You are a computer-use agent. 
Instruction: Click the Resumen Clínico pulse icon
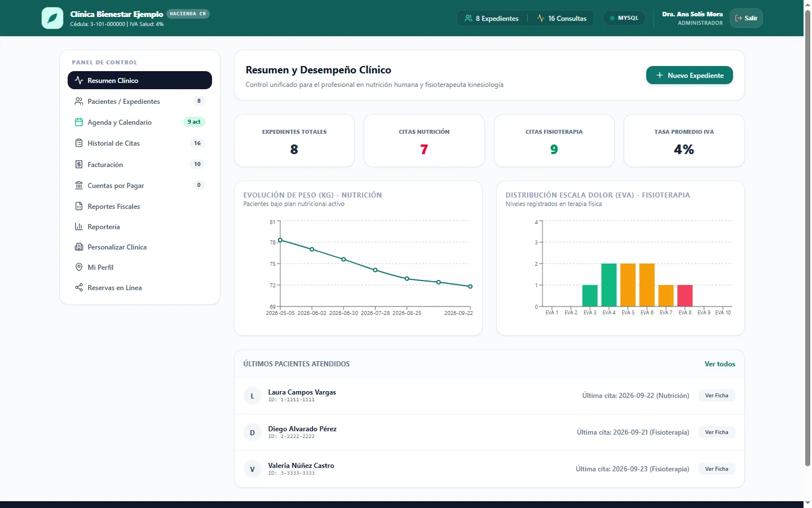[79, 80]
